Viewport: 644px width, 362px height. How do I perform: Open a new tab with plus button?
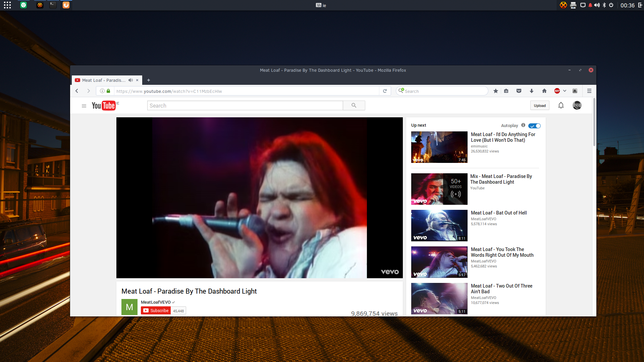149,80
